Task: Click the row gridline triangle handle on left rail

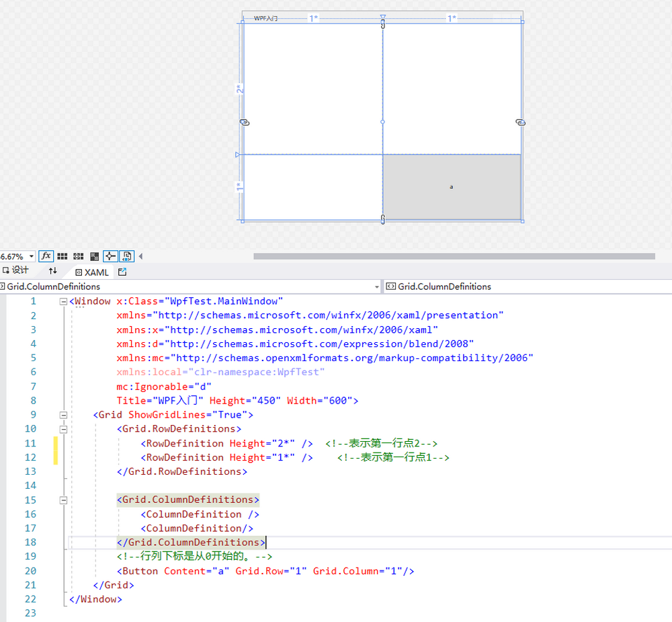Action: tap(238, 155)
